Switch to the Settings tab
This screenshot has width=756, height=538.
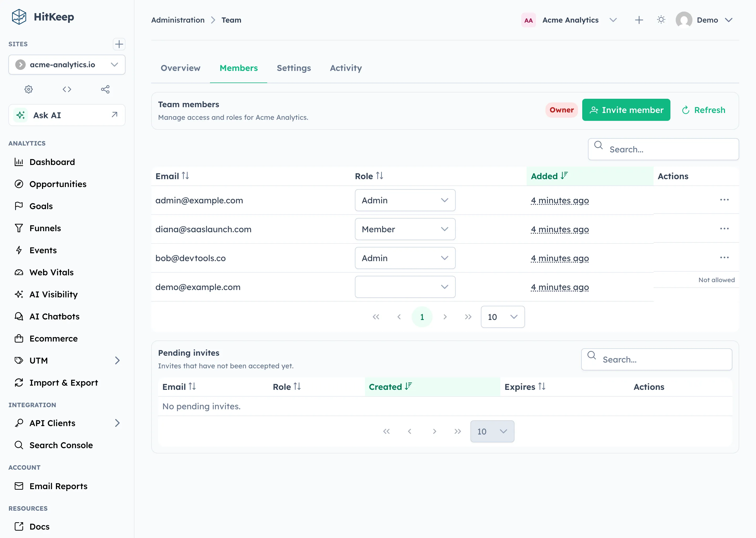point(294,68)
